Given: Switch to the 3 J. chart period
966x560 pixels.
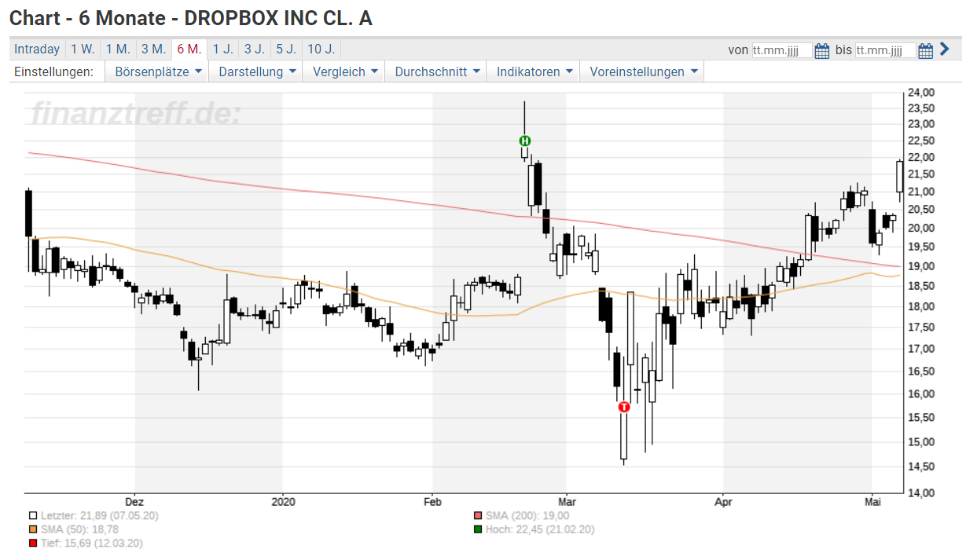Looking at the screenshot, I should click(254, 49).
